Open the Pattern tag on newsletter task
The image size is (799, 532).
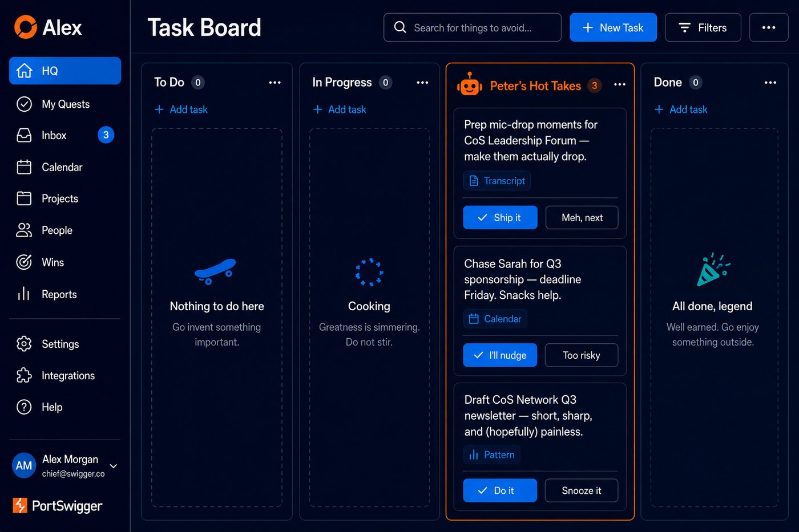tap(491, 454)
